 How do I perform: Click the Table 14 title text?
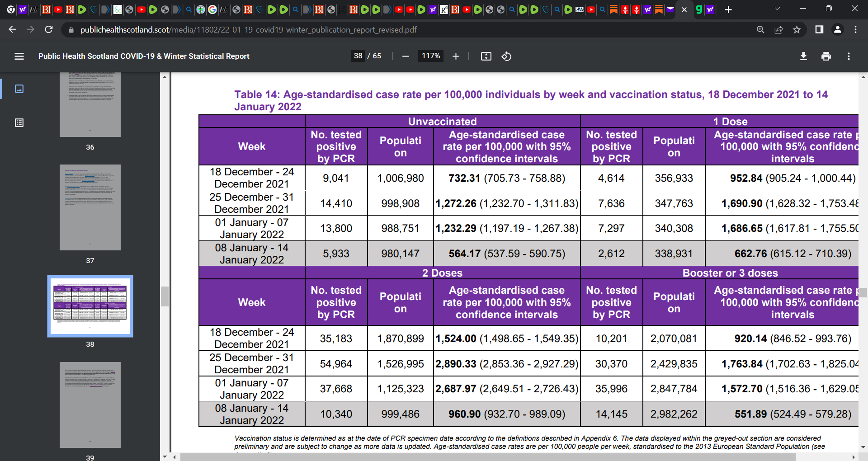531,100
